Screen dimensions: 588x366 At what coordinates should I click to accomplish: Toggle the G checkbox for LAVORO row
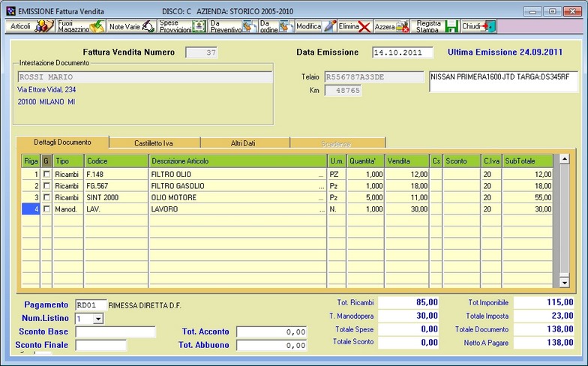click(x=46, y=208)
